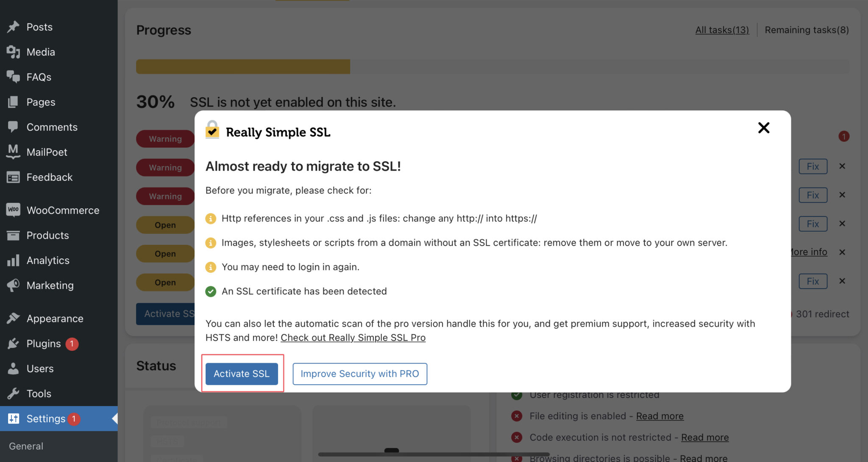
Task: Open the Analytics icon
Action: [x=13, y=260]
